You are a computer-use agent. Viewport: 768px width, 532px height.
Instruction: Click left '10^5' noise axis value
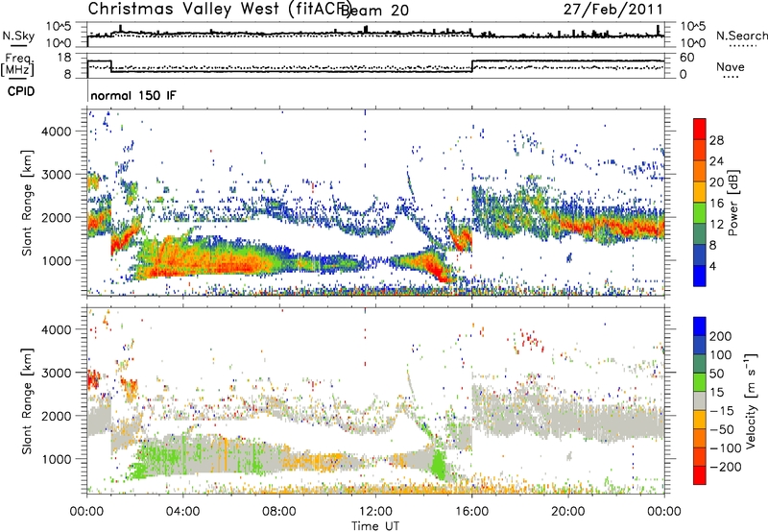pos(59,26)
